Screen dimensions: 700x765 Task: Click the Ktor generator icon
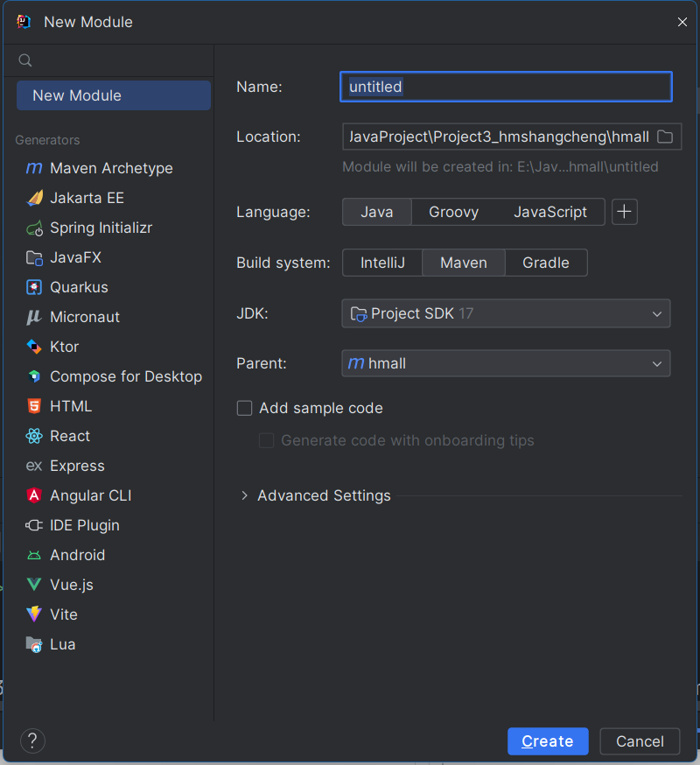[34, 347]
